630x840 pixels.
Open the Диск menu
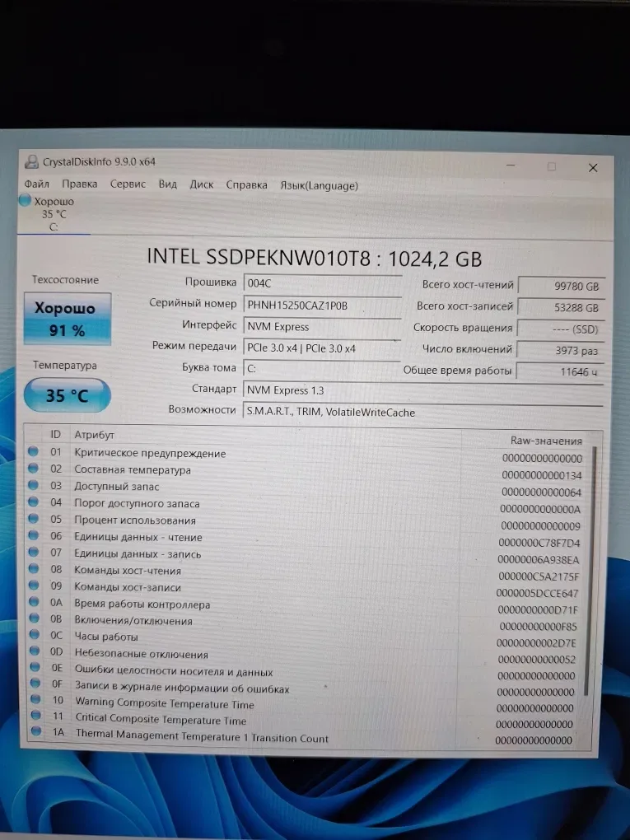pos(201,184)
